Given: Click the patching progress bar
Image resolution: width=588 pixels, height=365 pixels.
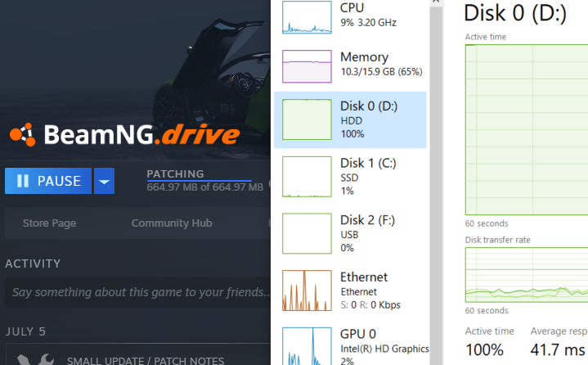Looking at the screenshot, I should tap(199, 181).
